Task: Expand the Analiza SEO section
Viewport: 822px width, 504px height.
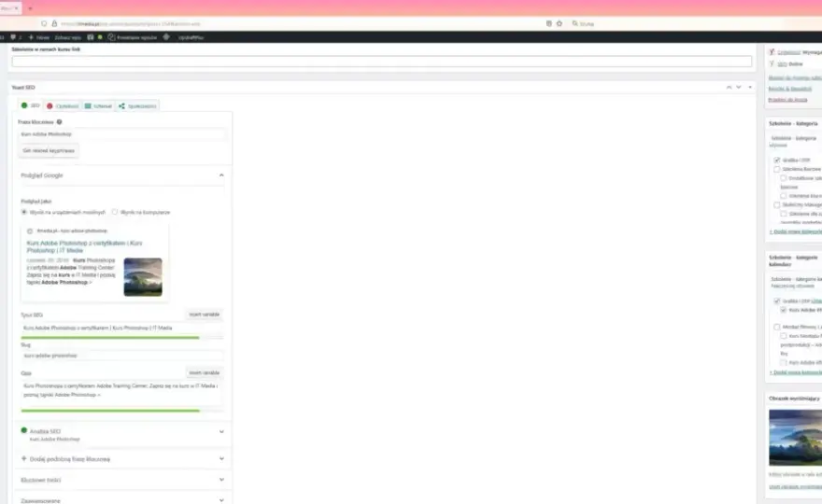Action: [x=221, y=432]
